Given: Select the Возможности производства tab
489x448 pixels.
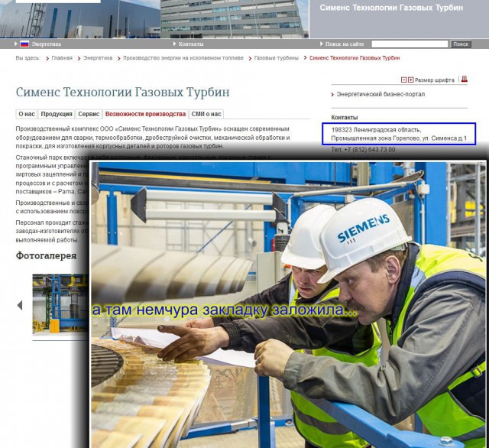Looking at the screenshot, I should click(145, 114).
